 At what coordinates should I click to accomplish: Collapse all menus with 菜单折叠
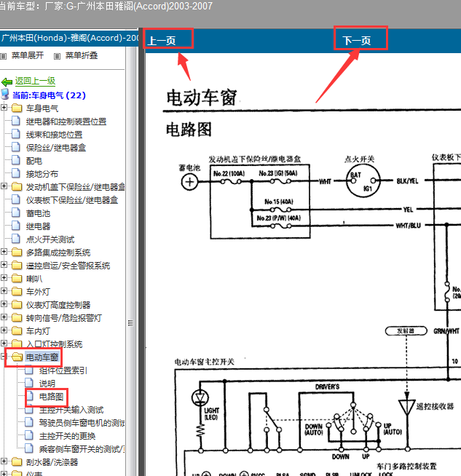(82, 55)
